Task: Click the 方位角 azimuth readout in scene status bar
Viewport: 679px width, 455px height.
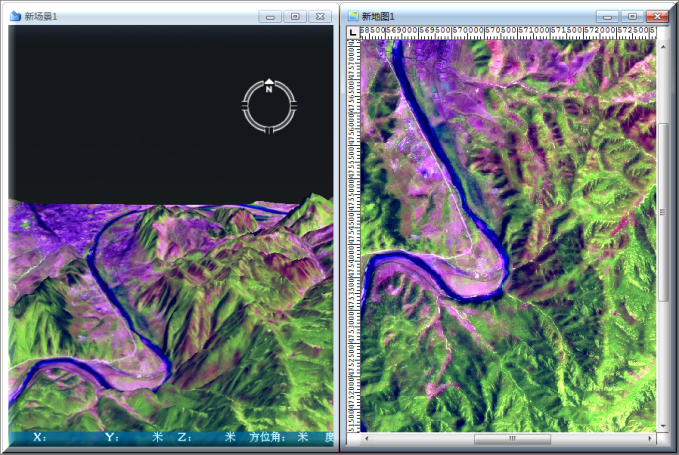Action: click(x=268, y=437)
